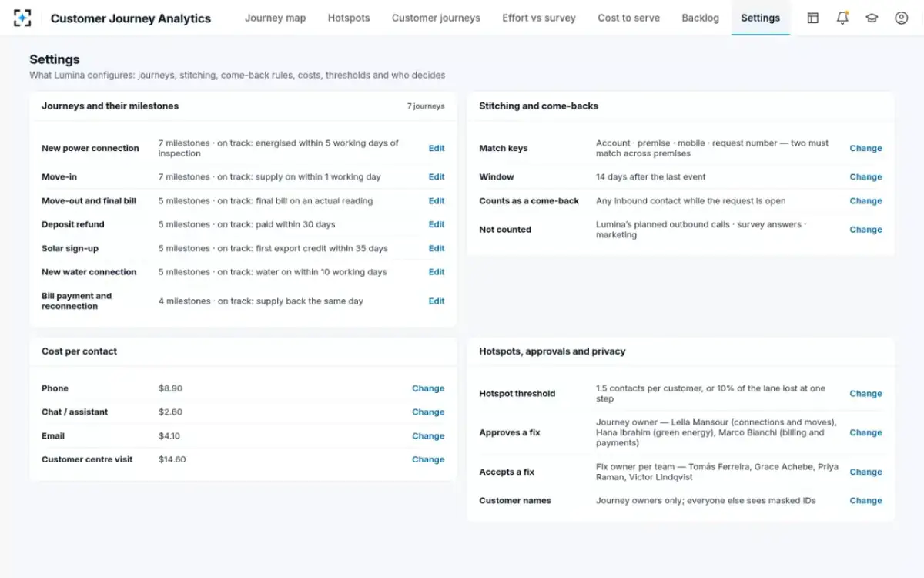The height and width of the screenshot is (578, 924).
Task: Edit the Deposit refund journey
Action: (x=437, y=224)
